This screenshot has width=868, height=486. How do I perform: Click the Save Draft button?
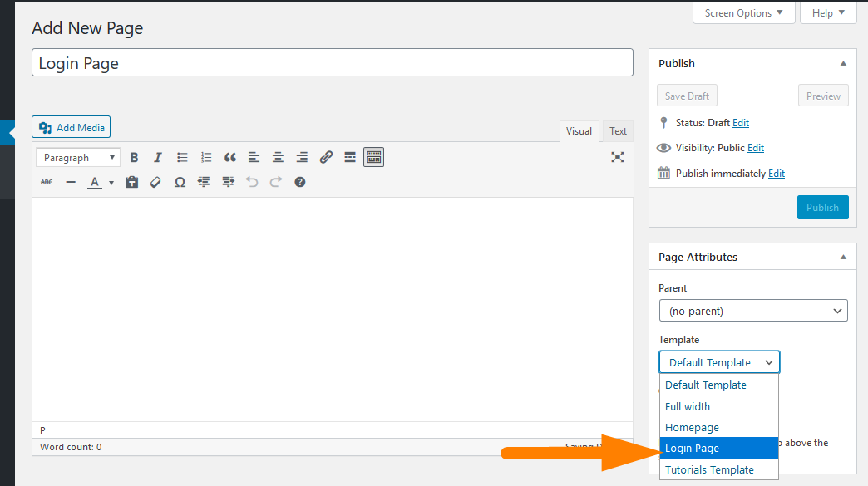(x=687, y=96)
